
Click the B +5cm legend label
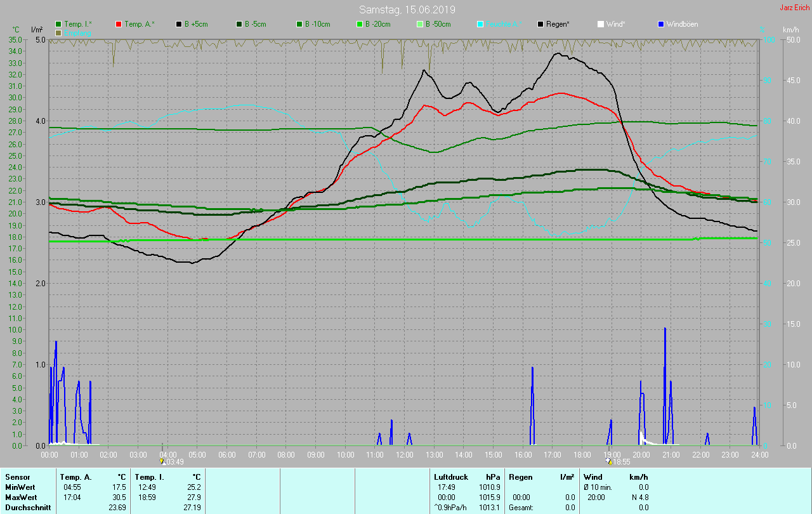[196, 24]
